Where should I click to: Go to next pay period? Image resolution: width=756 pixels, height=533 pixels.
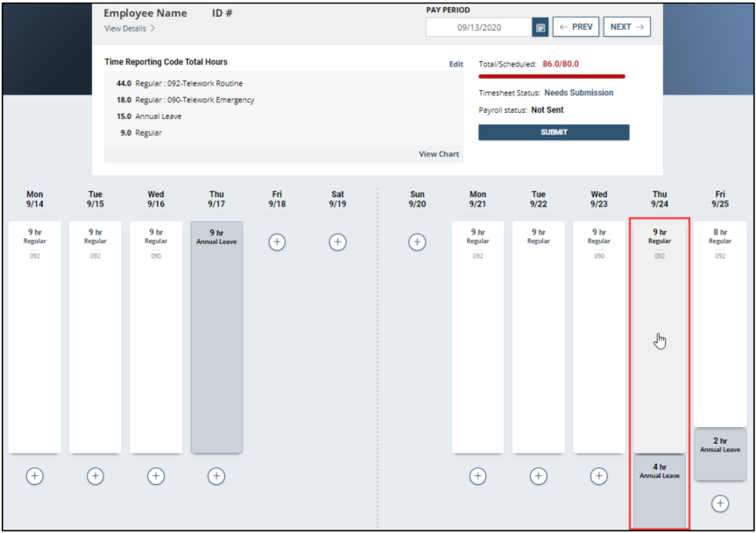tap(627, 27)
